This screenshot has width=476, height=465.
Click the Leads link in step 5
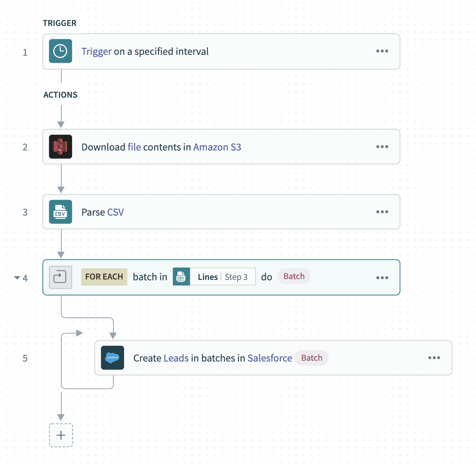click(176, 358)
